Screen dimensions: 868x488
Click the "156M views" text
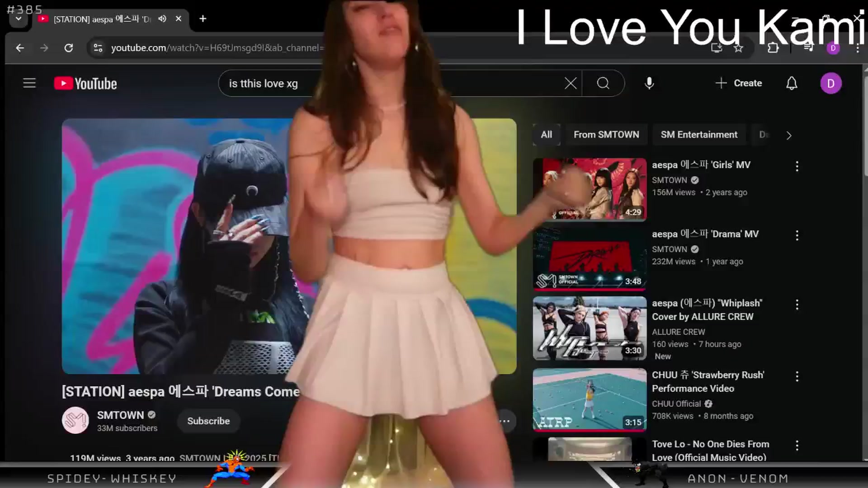click(x=674, y=192)
